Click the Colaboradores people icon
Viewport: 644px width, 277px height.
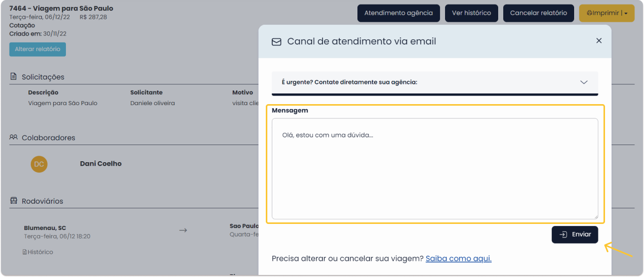click(14, 137)
